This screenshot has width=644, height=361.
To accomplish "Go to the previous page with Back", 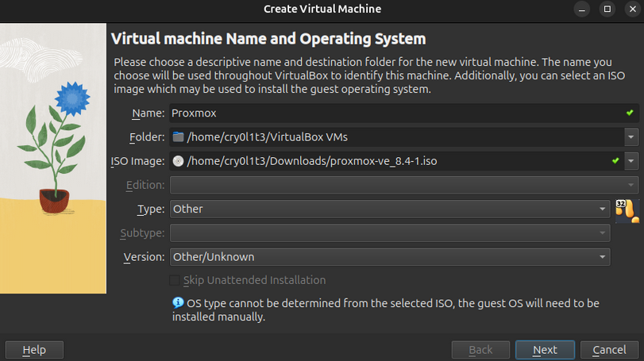I will pos(480,350).
